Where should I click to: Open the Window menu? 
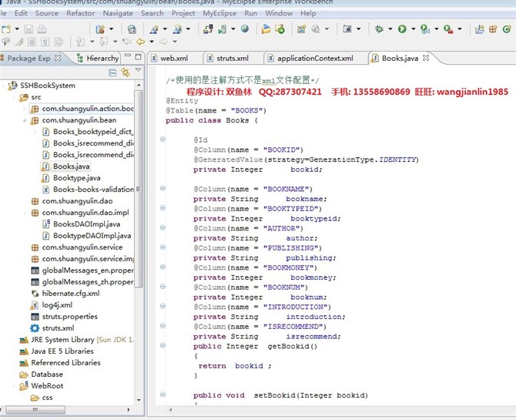click(x=279, y=13)
